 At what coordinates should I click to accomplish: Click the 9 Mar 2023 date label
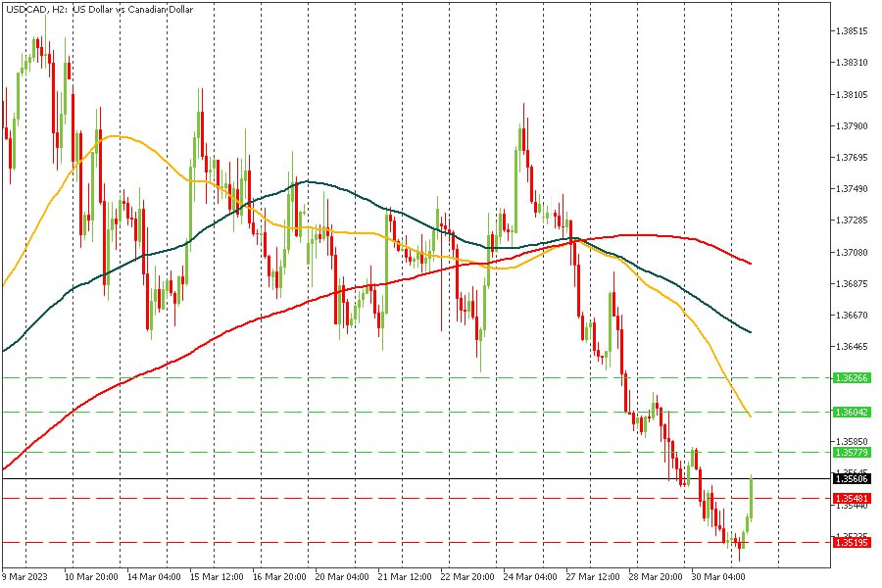pos(24,577)
